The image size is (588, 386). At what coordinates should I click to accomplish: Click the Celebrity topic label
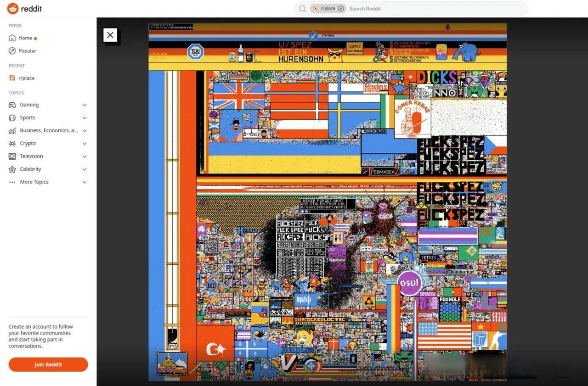31,169
